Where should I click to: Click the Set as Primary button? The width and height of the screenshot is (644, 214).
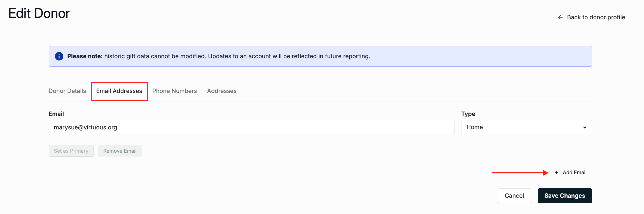(71, 151)
